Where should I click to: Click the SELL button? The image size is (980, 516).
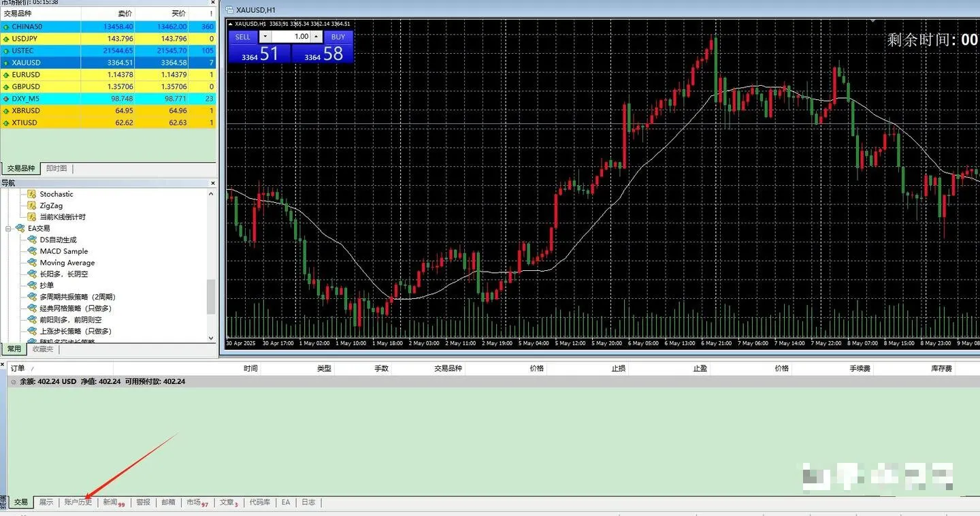coord(242,37)
